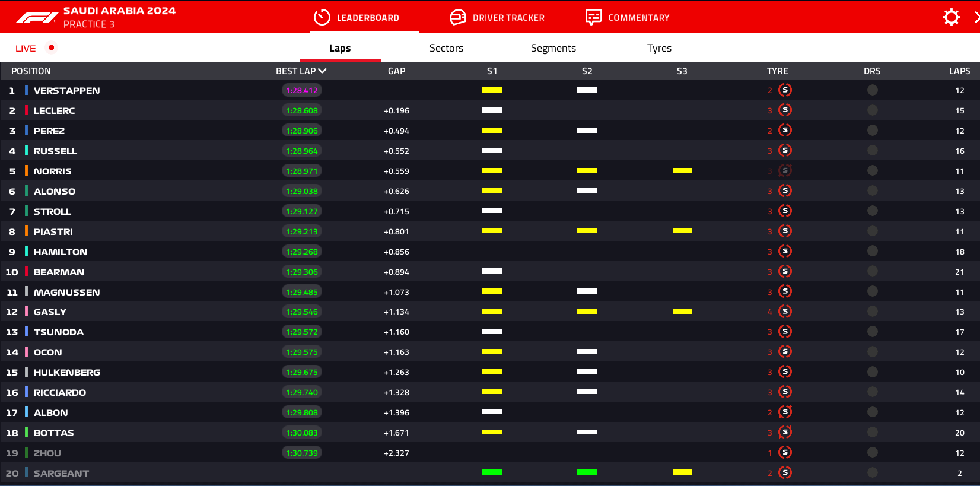Click Russell's soft tyre icon
This screenshot has width=980, height=486.
tap(785, 151)
